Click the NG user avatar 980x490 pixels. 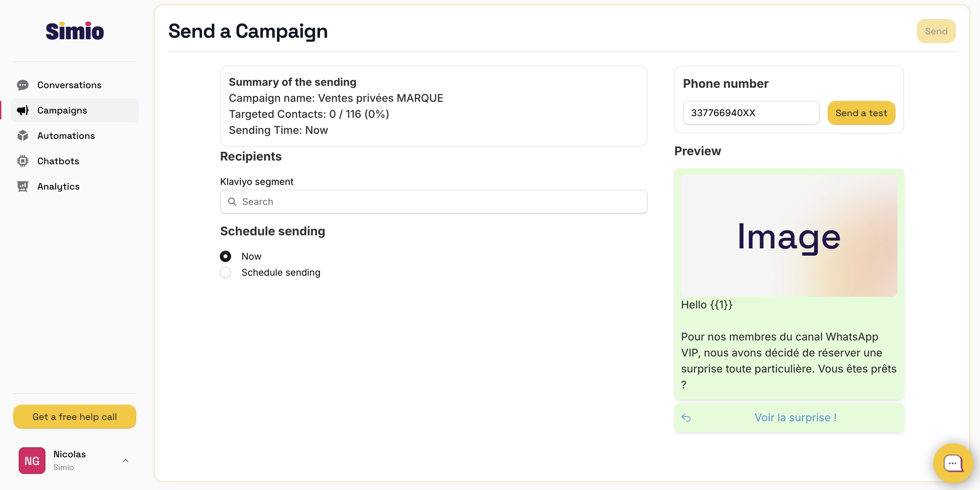coord(32,460)
